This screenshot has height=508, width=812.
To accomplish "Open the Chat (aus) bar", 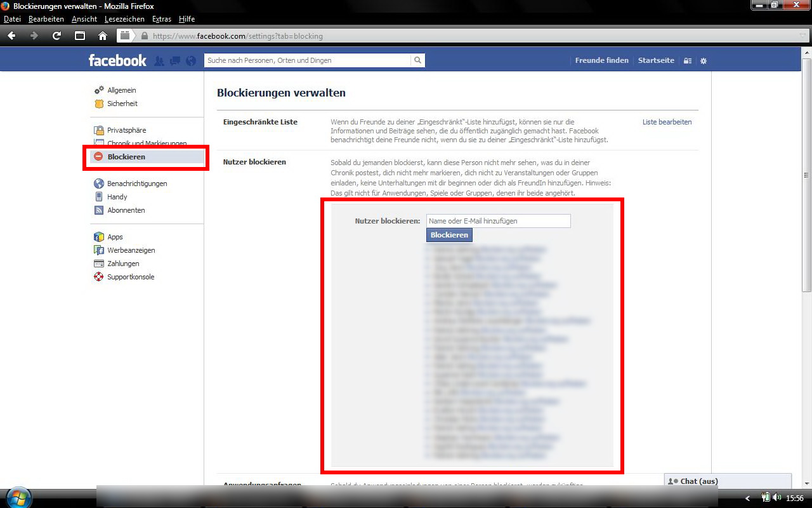I will click(x=728, y=481).
